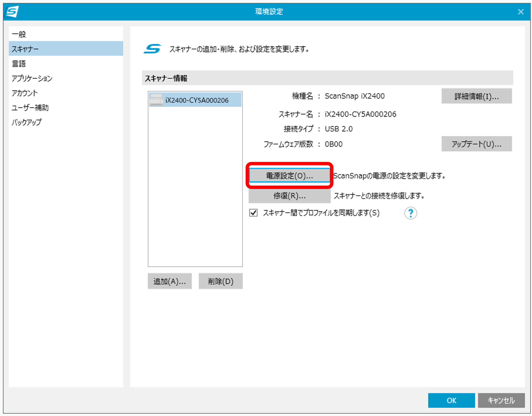532x416 pixels.
Task: Click the 修復(R)... repair button
Action: [289, 196]
